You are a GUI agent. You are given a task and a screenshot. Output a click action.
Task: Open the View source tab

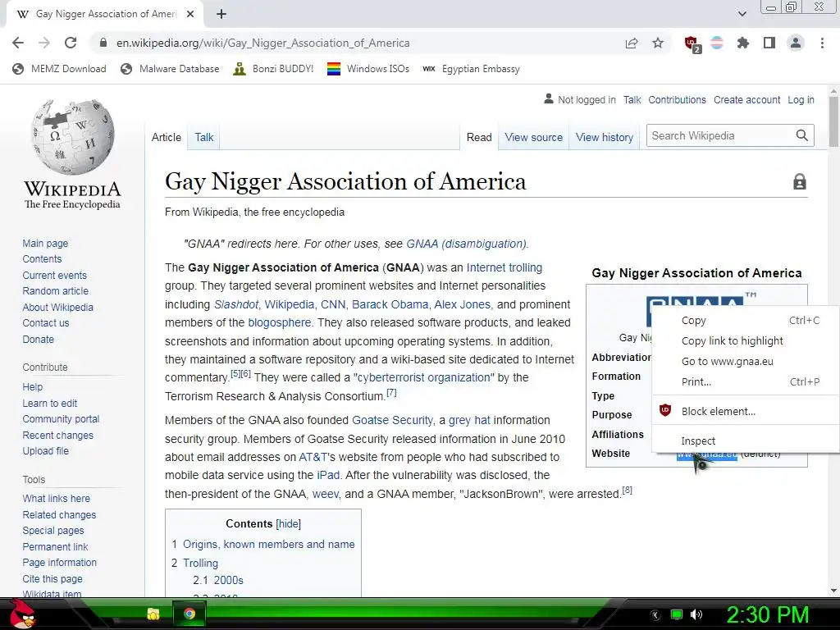(533, 137)
